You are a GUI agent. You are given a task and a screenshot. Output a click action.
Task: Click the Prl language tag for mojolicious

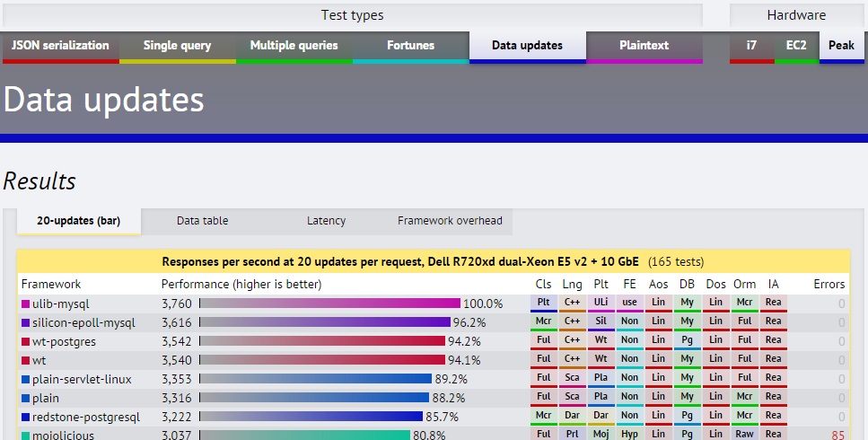pyautogui.click(x=573, y=434)
